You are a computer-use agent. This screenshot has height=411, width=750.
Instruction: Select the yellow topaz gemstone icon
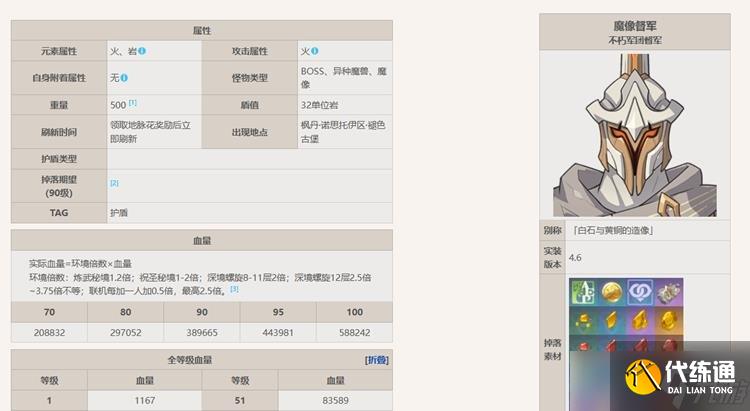pos(669,320)
